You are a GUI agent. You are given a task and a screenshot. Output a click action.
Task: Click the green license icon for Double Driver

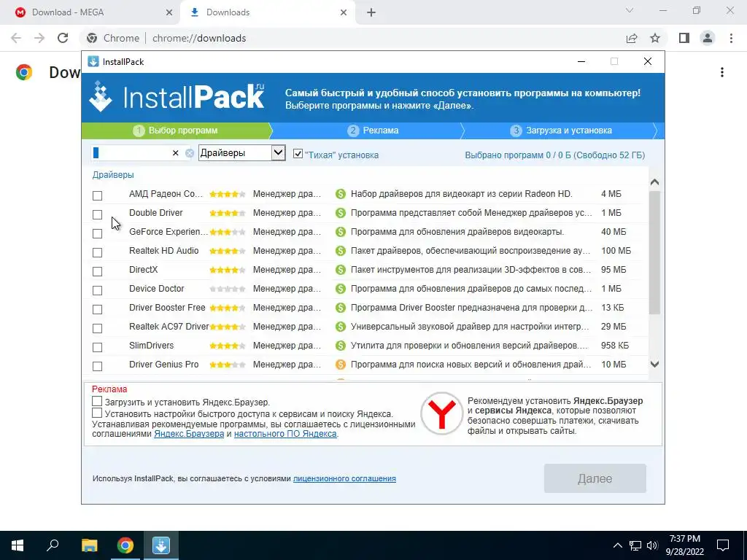340,213
